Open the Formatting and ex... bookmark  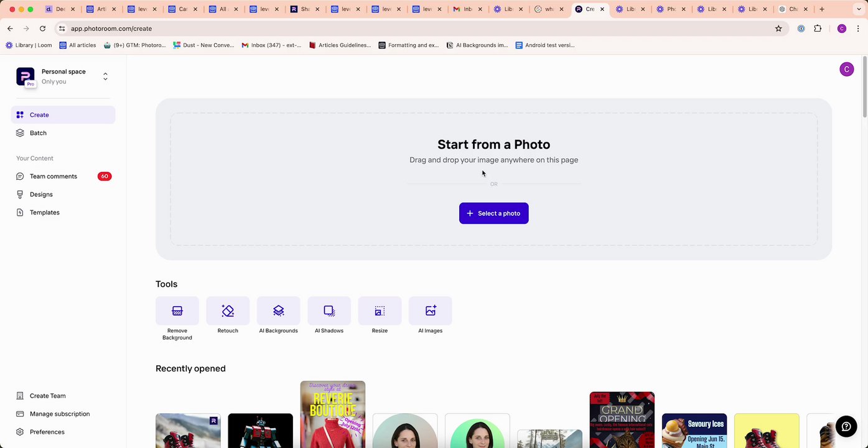(409, 45)
